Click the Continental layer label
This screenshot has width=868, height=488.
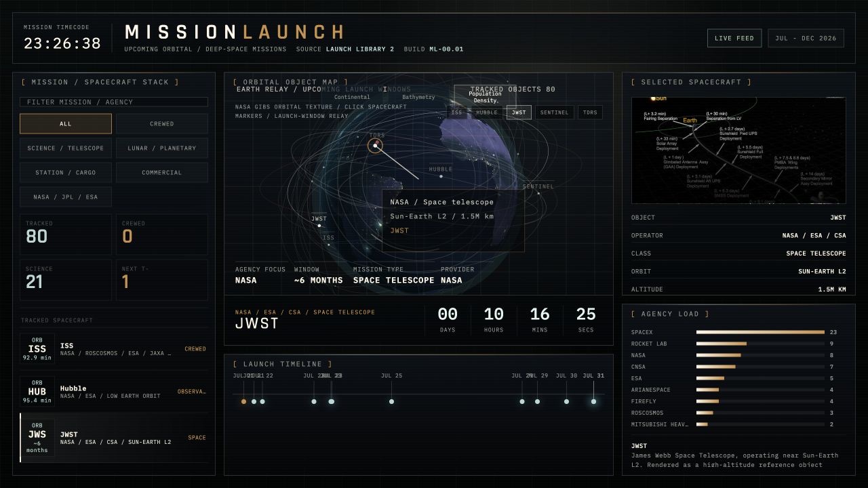(x=352, y=97)
